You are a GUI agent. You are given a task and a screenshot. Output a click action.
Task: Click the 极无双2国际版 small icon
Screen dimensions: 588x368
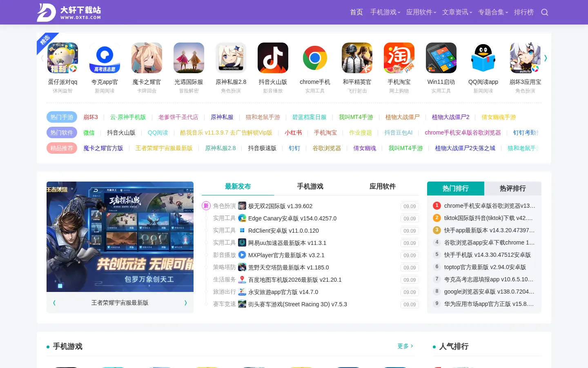(x=242, y=206)
